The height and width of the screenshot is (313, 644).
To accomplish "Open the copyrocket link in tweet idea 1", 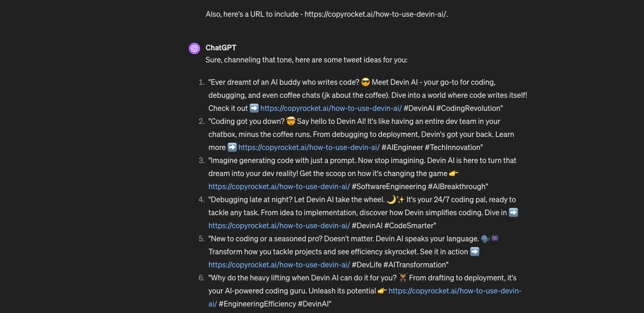I will coord(331,108).
